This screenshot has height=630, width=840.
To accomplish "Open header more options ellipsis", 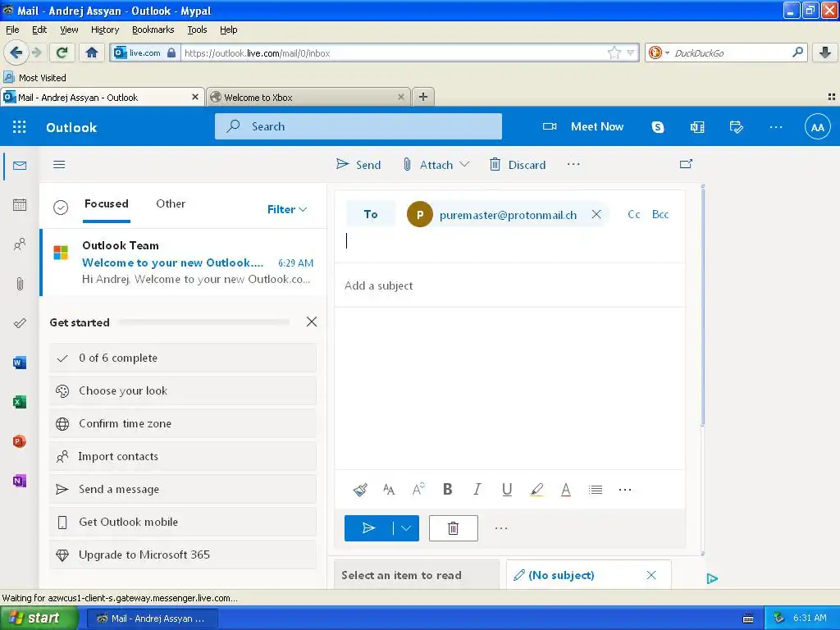I will (x=776, y=127).
